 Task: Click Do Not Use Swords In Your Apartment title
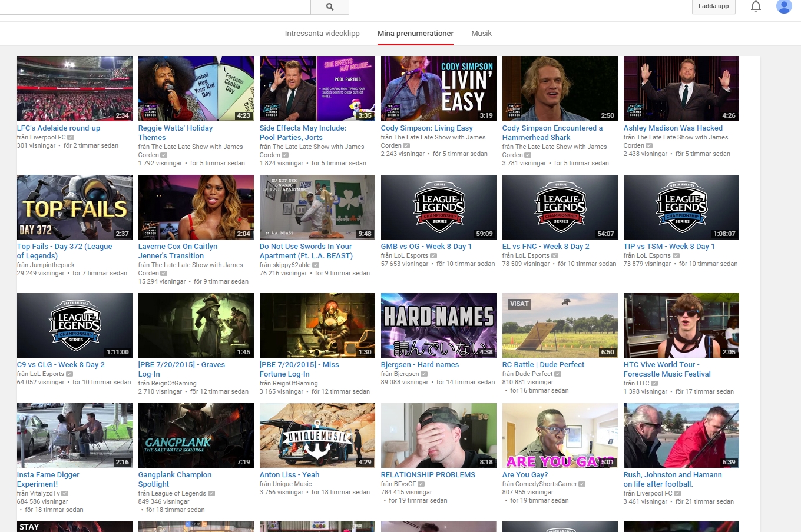[x=306, y=251]
